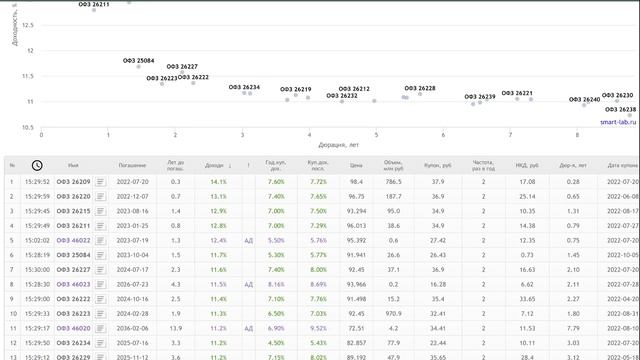Click ОФЗ 26240 label on the chart
640x360 pixels.
coord(584,100)
